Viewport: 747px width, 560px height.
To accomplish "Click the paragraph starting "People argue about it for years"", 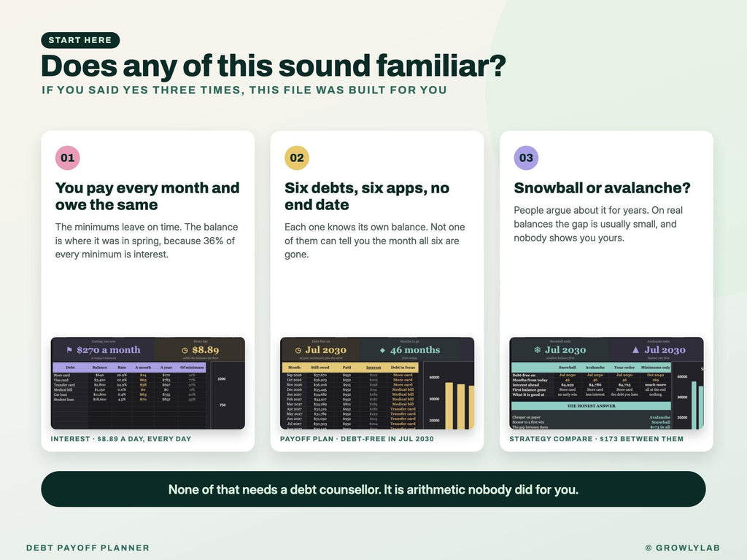I will tap(598, 224).
